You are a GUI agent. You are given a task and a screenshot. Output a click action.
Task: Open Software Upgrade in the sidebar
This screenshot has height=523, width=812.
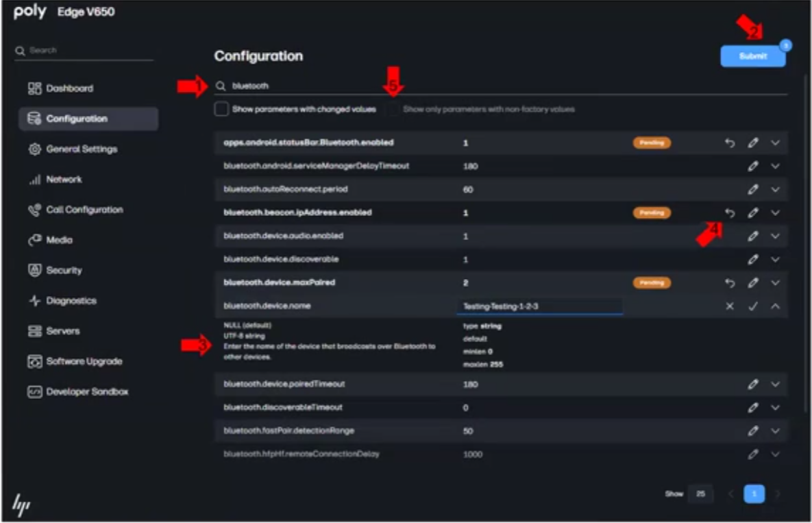coord(88,361)
